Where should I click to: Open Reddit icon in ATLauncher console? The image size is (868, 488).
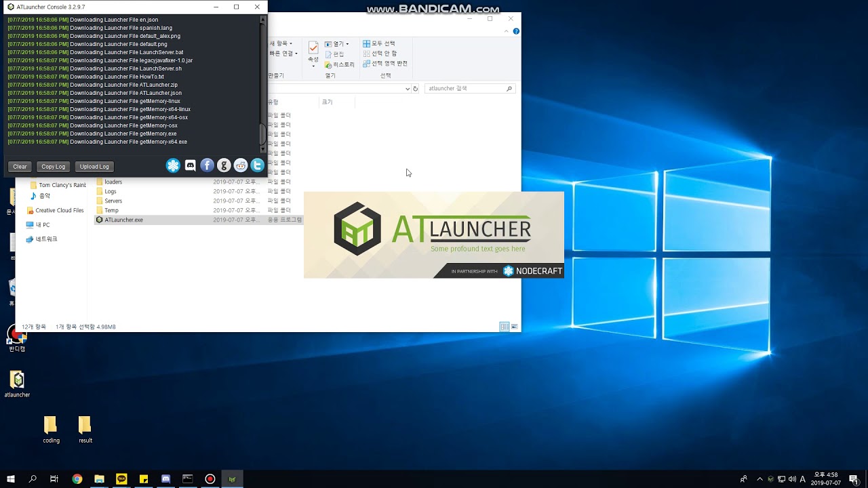coord(241,165)
